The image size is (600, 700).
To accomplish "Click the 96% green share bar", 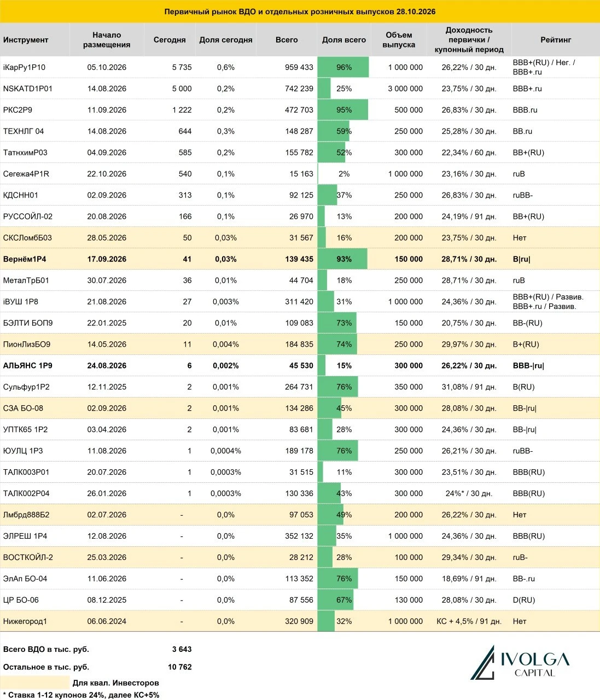I will click(x=343, y=67).
